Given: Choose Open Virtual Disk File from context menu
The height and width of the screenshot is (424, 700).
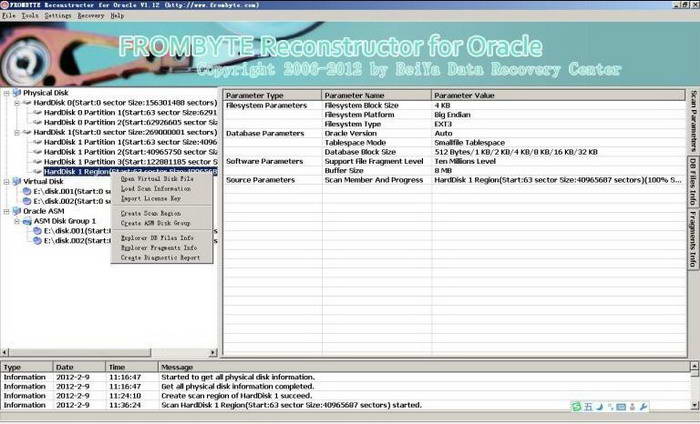Looking at the screenshot, I should tap(157, 179).
